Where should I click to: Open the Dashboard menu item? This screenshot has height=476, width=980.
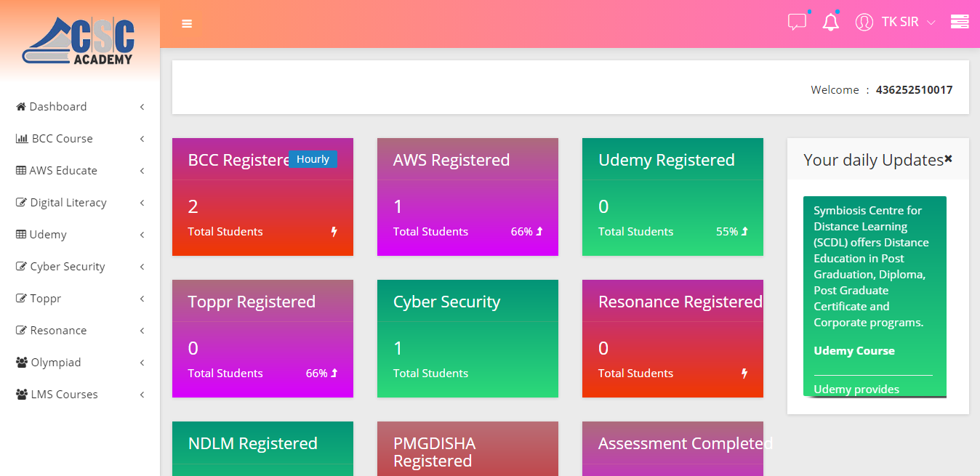tap(80, 106)
